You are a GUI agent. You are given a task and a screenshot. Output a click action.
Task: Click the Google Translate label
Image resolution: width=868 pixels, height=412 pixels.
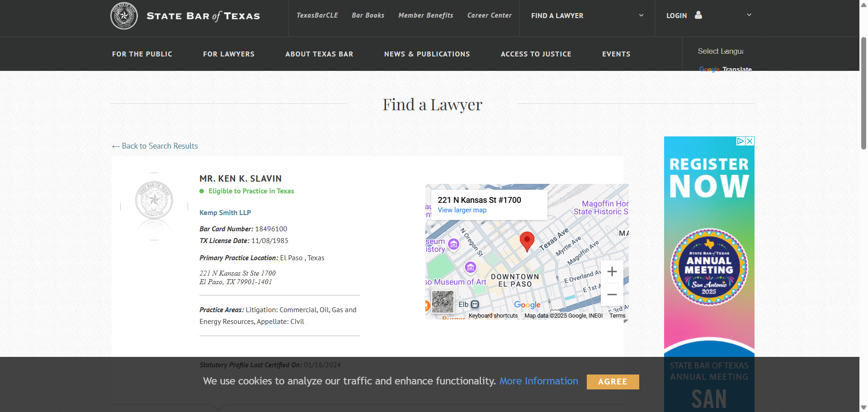725,69
